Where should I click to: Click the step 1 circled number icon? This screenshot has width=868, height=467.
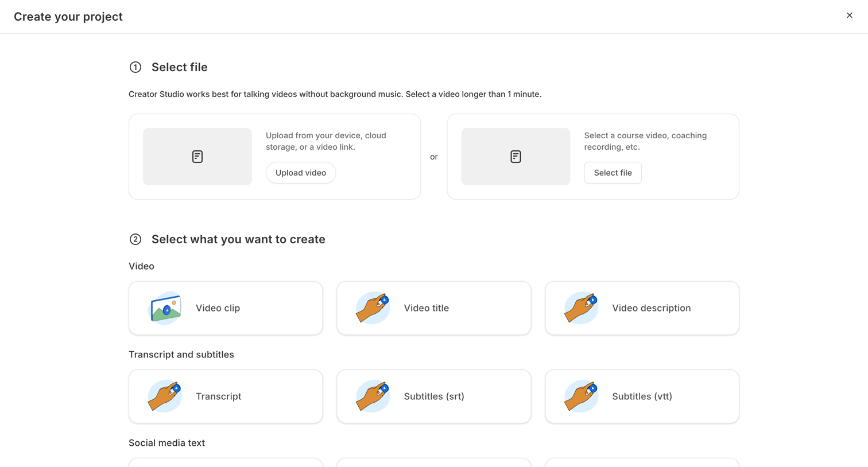click(135, 67)
